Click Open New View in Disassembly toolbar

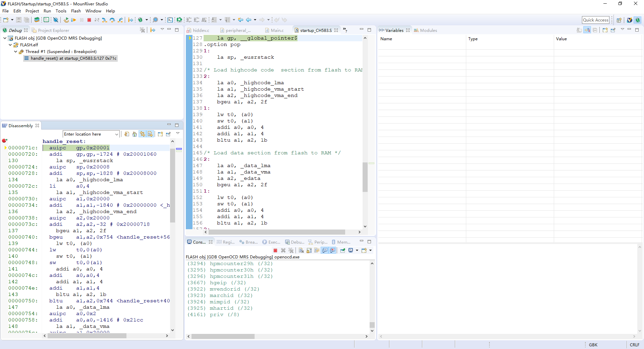[x=160, y=134]
